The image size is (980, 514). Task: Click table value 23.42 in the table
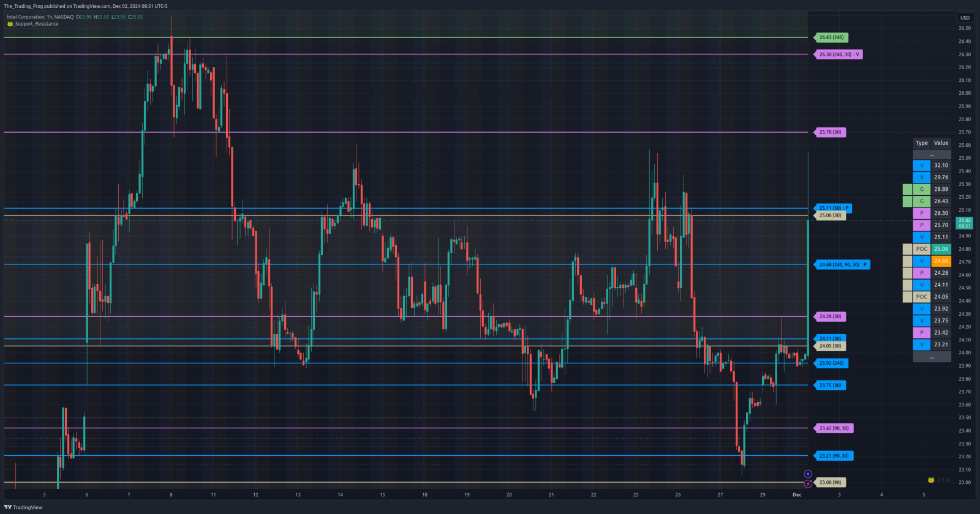[941, 333]
